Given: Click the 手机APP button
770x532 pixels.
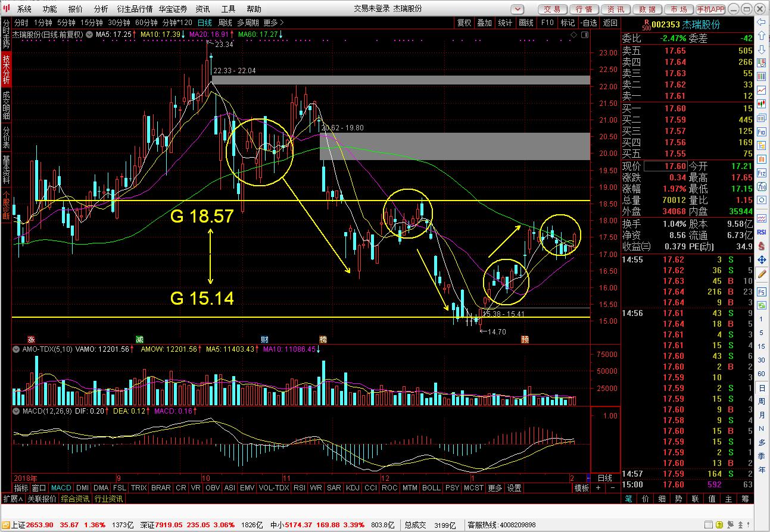Looking at the screenshot, I should 710,9.
